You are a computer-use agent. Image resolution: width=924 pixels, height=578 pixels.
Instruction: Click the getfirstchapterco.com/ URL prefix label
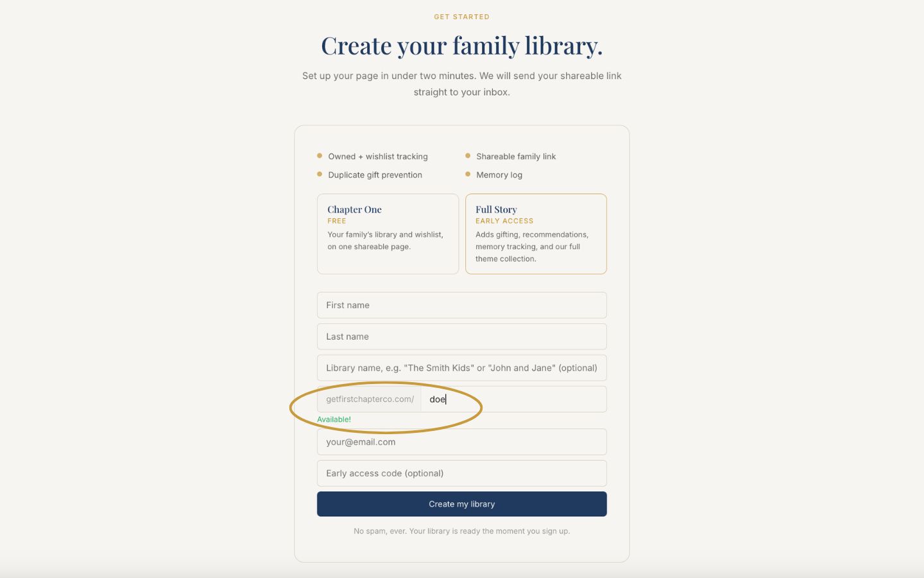click(x=370, y=399)
